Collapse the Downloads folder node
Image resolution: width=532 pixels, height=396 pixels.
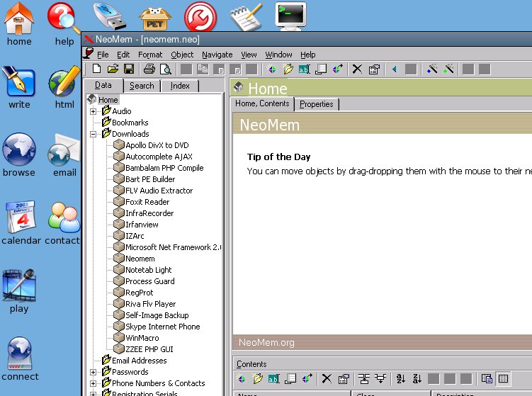click(x=93, y=134)
